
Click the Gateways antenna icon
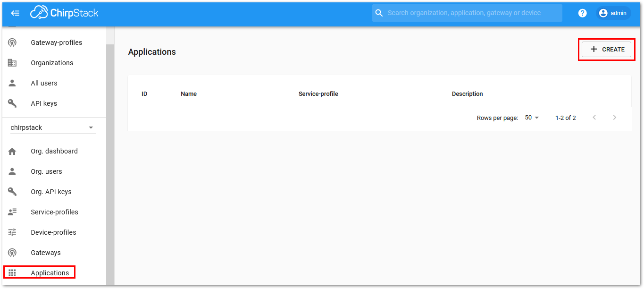click(x=12, y=253)
